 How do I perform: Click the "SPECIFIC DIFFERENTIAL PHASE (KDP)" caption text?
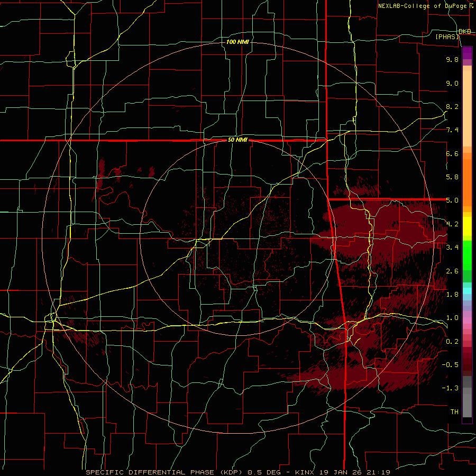point(165,472)
